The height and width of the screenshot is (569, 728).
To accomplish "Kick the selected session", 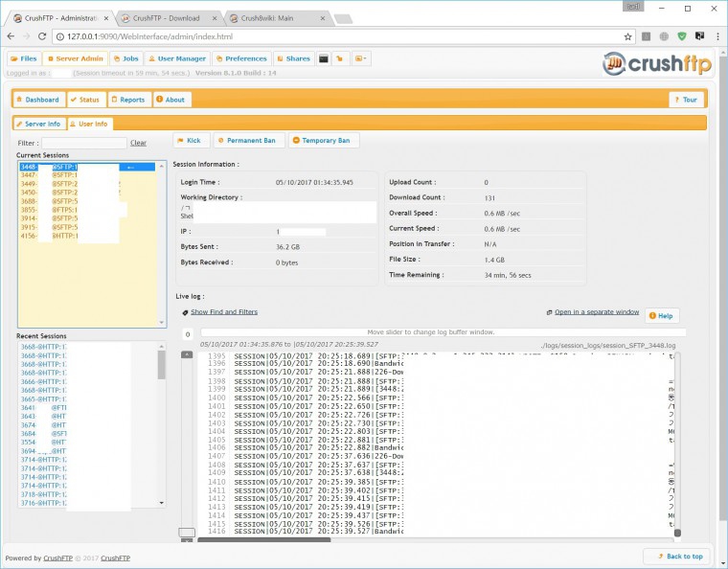I will click(x=190, y=141).
